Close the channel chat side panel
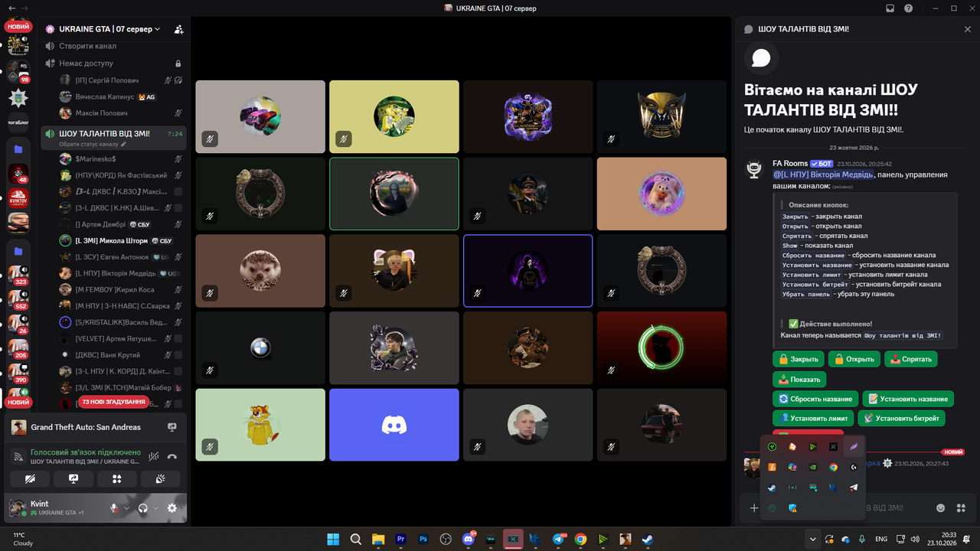980x551 pixels. [x=968, y=29]
